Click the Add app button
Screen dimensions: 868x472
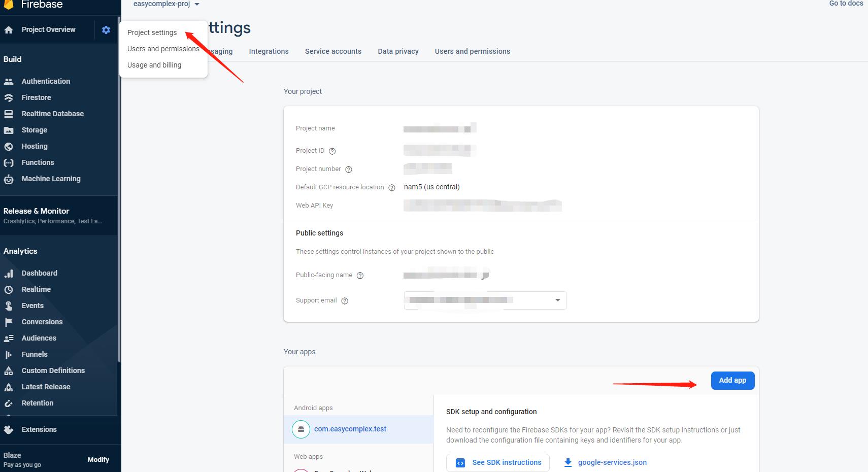coord(732,380)
